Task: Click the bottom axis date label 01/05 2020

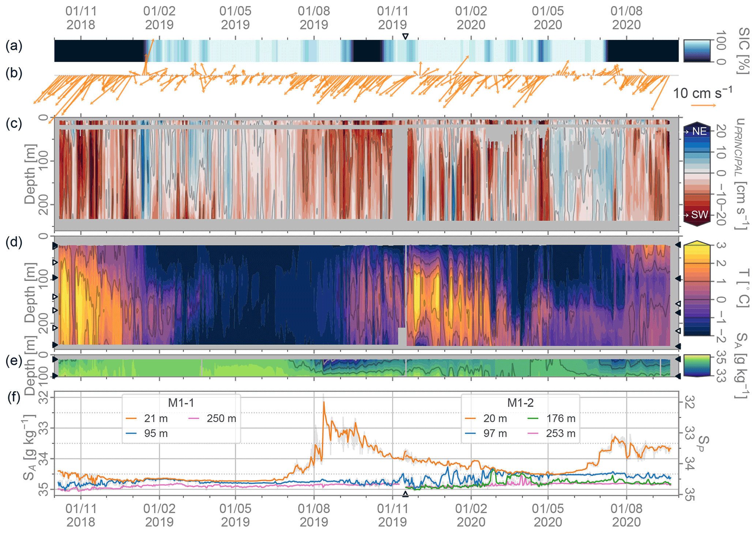Action: point(548,515)
